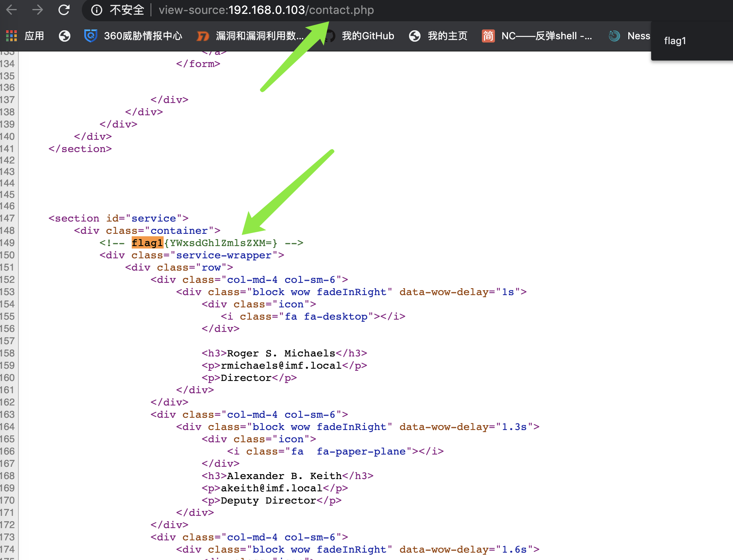Click the rmichaels@imf.local email text
Screen dimensions: 733x560
tap(281, 365)
